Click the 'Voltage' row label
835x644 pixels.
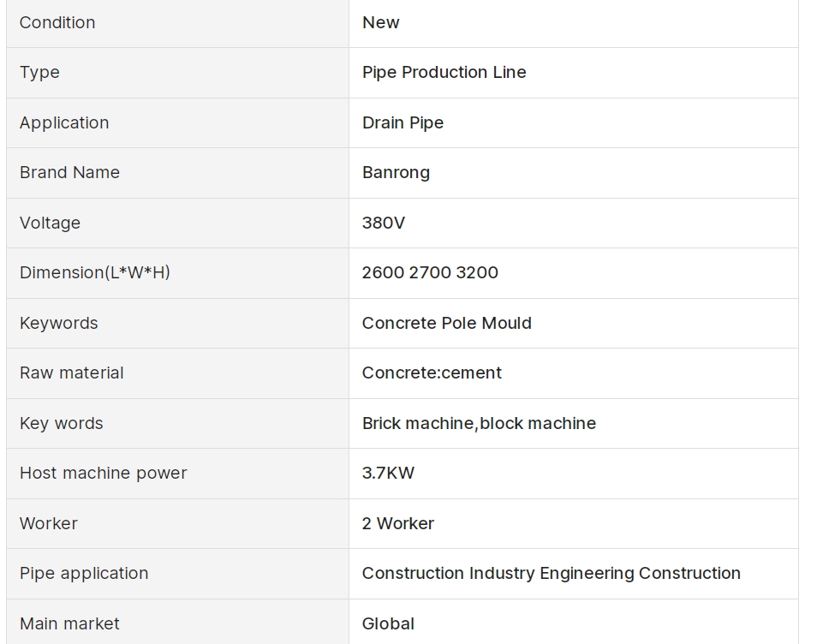tap(50, 223)
